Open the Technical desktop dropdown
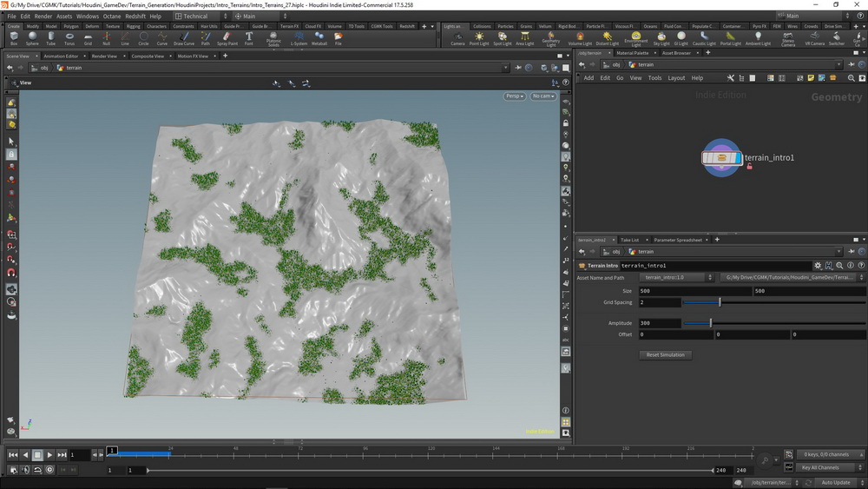This screenshot has height=489, width=868. point(201,16)
